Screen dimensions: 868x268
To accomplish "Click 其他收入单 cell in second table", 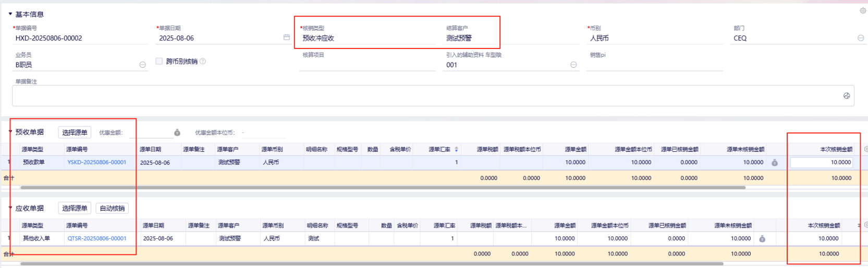I will [x=36, y=238].
